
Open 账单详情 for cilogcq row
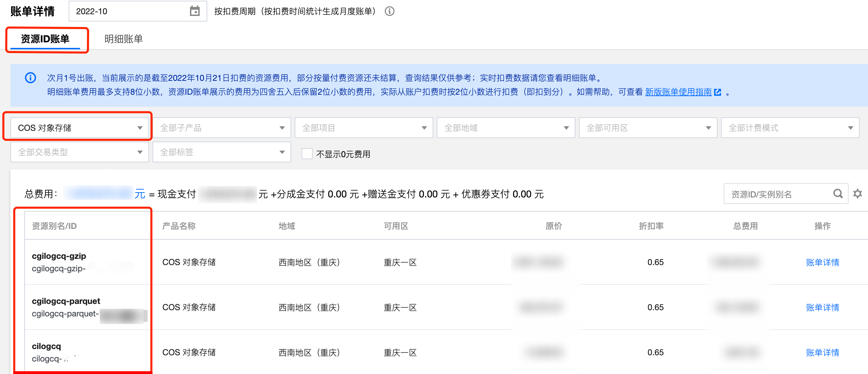(x=823, y=352)
